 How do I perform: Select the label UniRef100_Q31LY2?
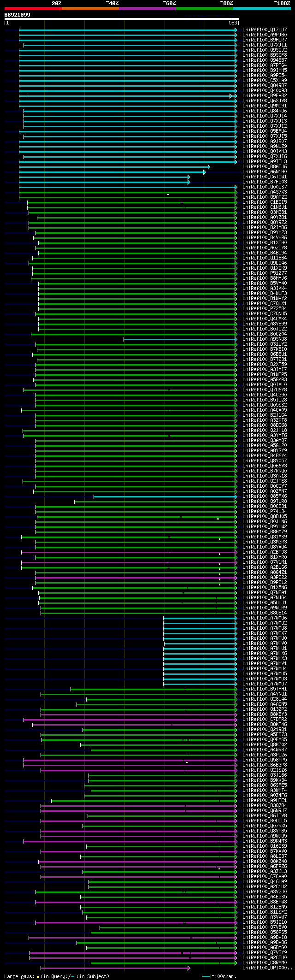pyautogui.click(x=265, y=344)
